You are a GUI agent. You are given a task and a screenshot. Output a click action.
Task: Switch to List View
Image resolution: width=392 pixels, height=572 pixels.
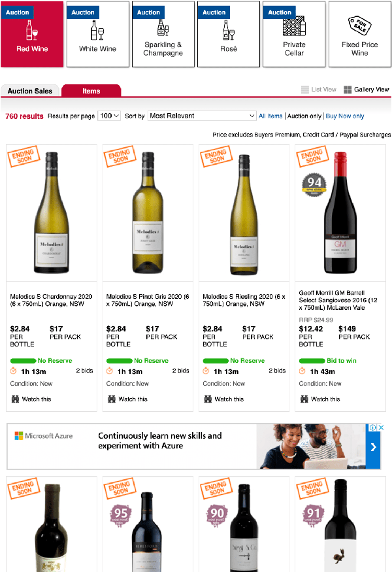(319, 90)
